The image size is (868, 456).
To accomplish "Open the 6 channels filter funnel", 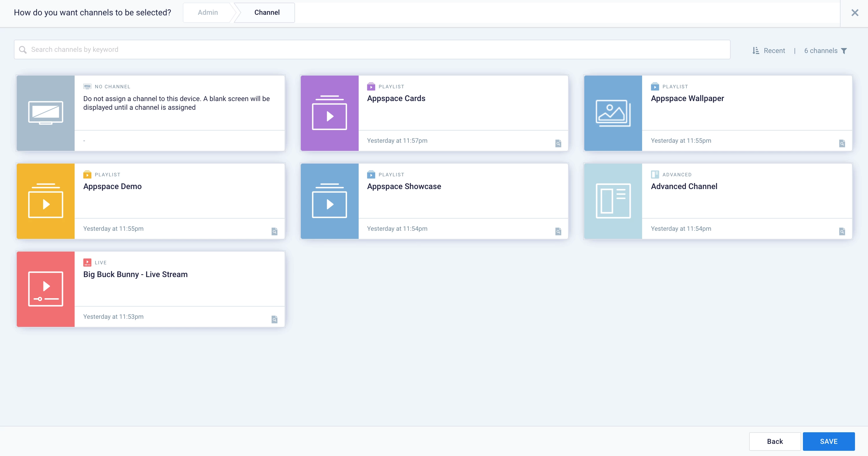I will [844, 51].
